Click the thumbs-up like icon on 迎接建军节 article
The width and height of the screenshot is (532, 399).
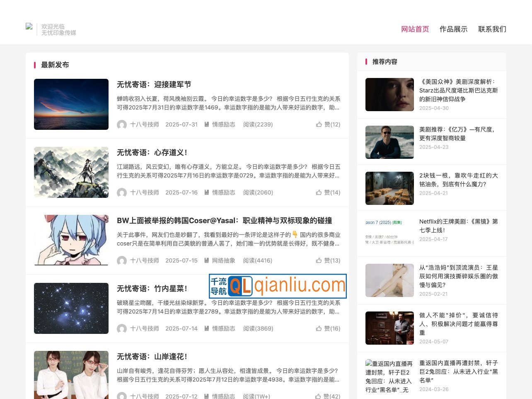319,124
